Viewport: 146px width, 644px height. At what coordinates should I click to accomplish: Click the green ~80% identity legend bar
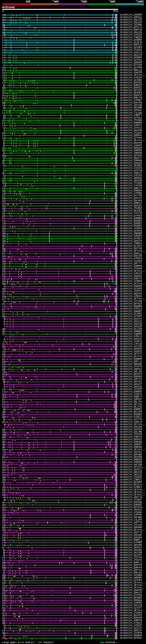click(x=101, y=4)
